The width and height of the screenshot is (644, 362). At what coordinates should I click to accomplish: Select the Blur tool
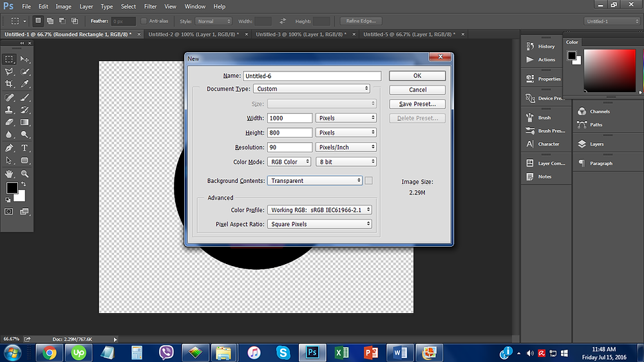pyautogui.click(x=9, y=135)
